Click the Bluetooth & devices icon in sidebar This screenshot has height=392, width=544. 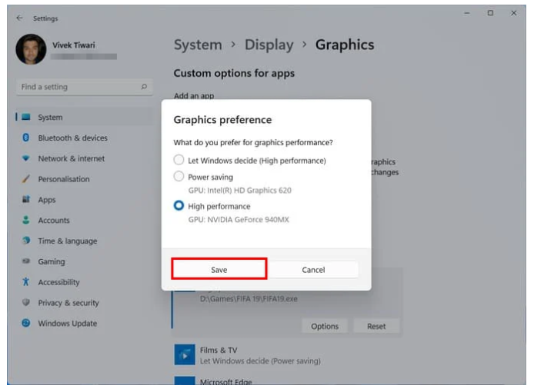(25, 138)
